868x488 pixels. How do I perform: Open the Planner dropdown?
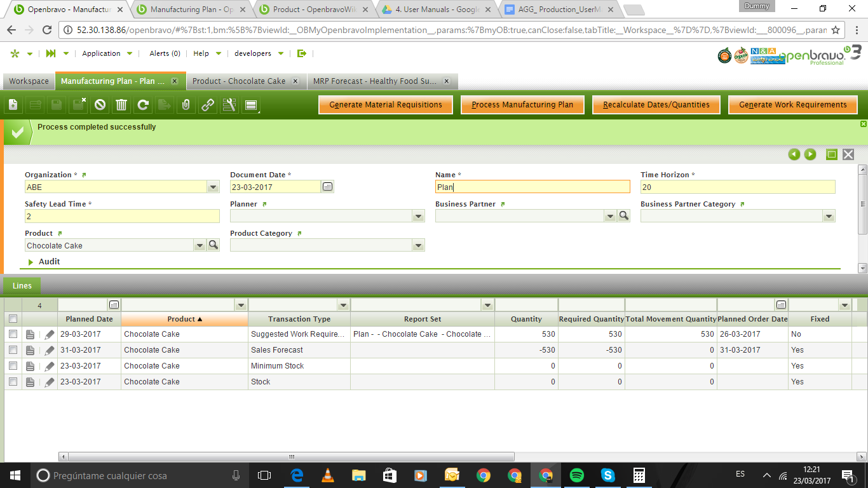[x=418, y=216]
